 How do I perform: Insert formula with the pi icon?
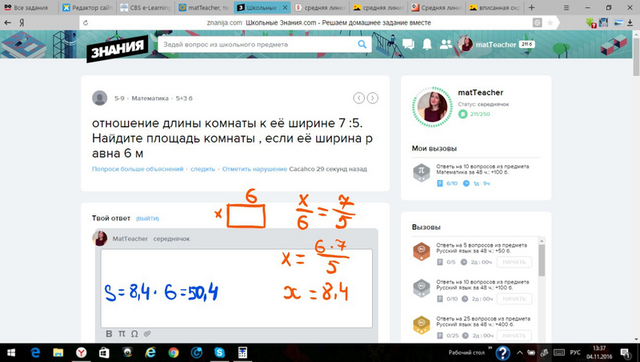point(122,334)
